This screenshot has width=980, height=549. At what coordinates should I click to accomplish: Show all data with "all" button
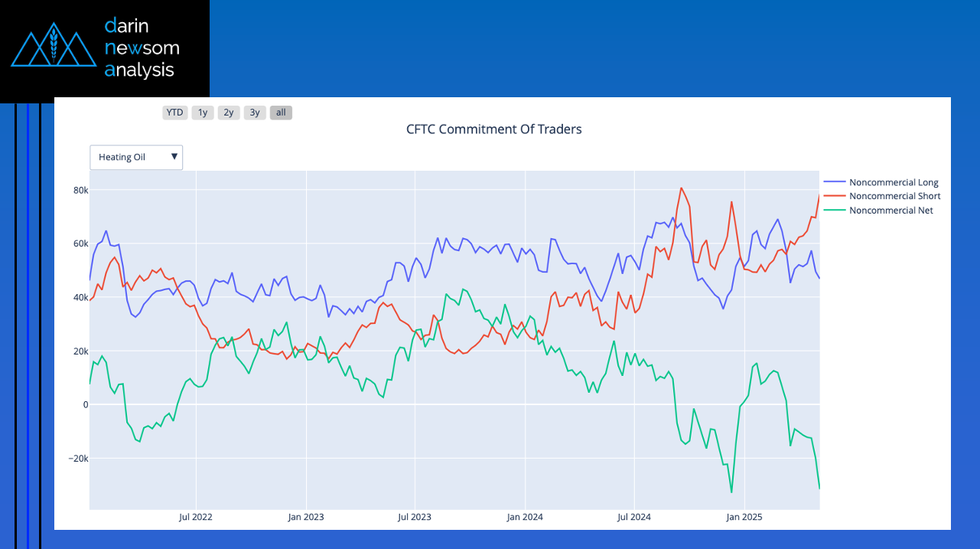[281, 113]
